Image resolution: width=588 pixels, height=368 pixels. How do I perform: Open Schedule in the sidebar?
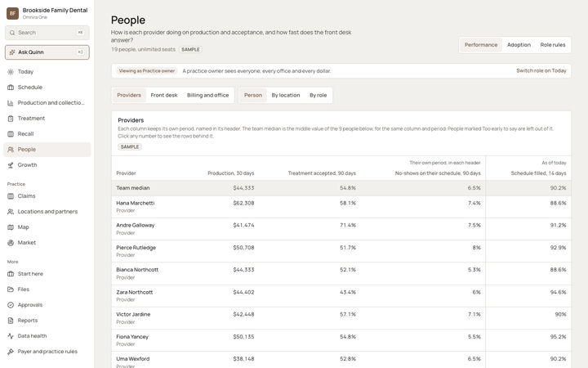47,88
